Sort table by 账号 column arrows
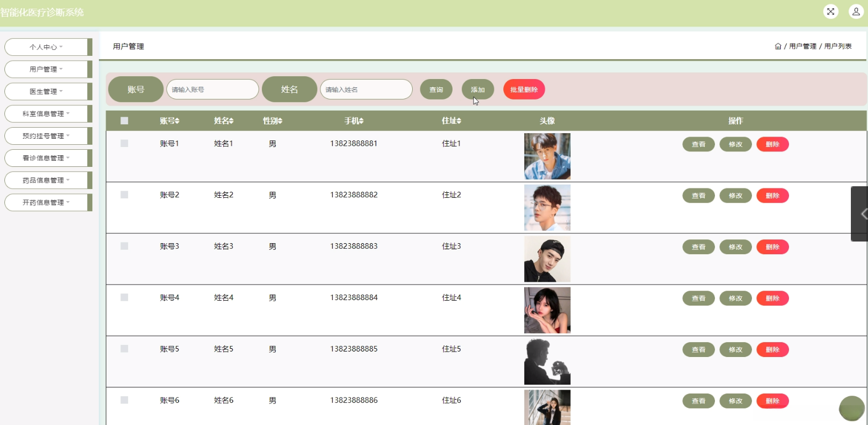Screen dimensions: 868x425 (177, 121)
